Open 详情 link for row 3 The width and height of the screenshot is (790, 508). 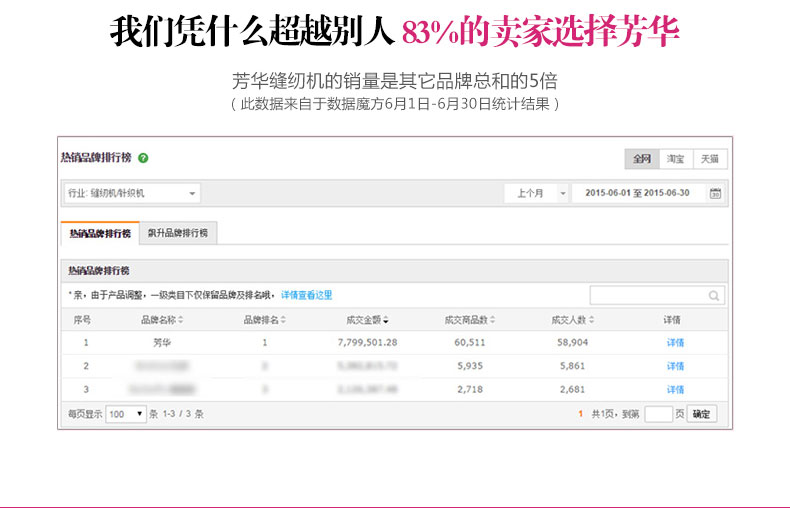(675, 390)
